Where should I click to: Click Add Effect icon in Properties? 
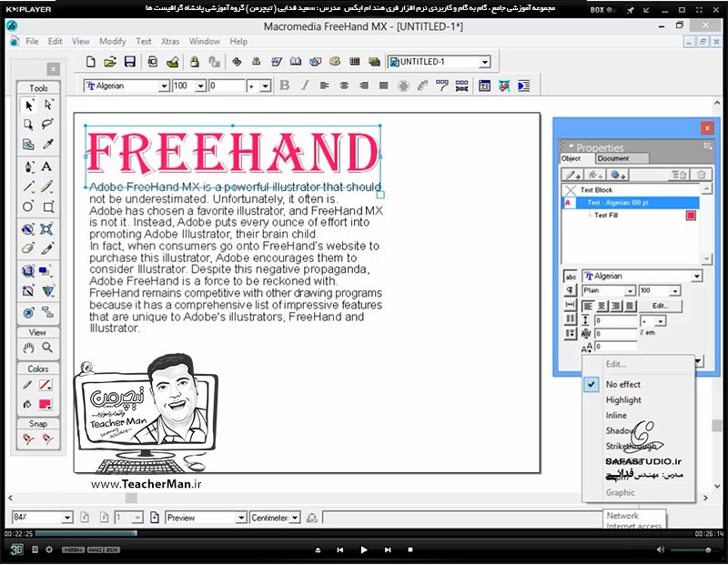click(618, 175)
